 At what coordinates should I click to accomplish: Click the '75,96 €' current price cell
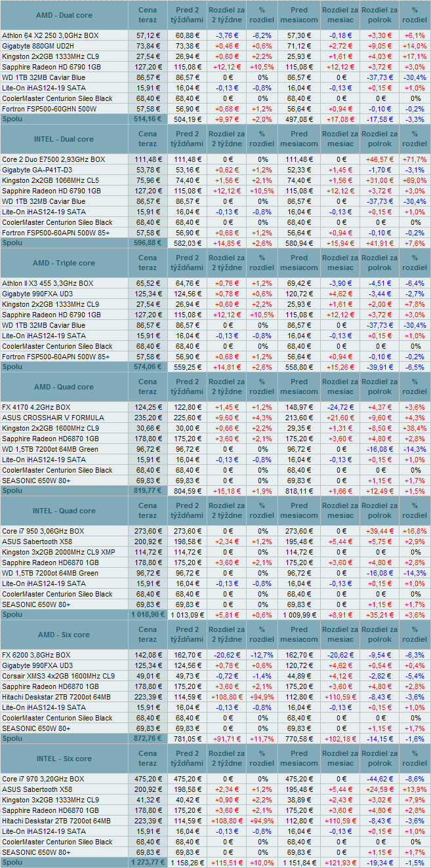pyautogui.click(x=148, y=180)
